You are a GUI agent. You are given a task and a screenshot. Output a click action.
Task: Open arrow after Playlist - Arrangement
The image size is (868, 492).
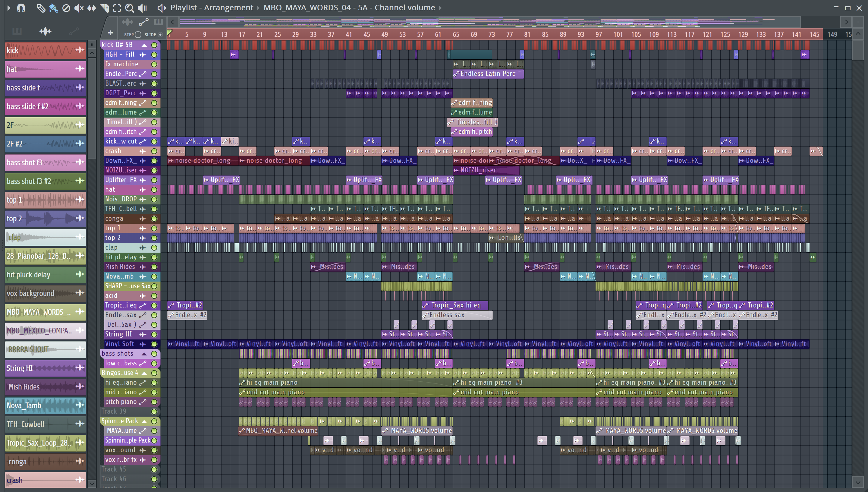click(258, 8)
